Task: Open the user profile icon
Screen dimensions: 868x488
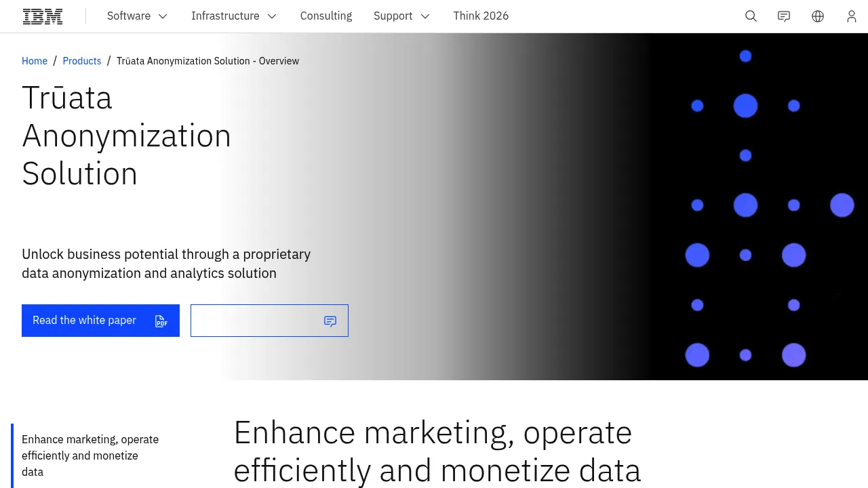Action: click(852, 16)
